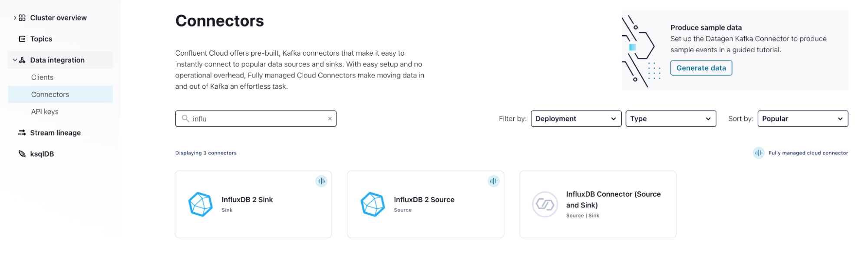
Task: Click managed-connector badge on InfluxDB 2 Sink card
Action: pos(321,181)
